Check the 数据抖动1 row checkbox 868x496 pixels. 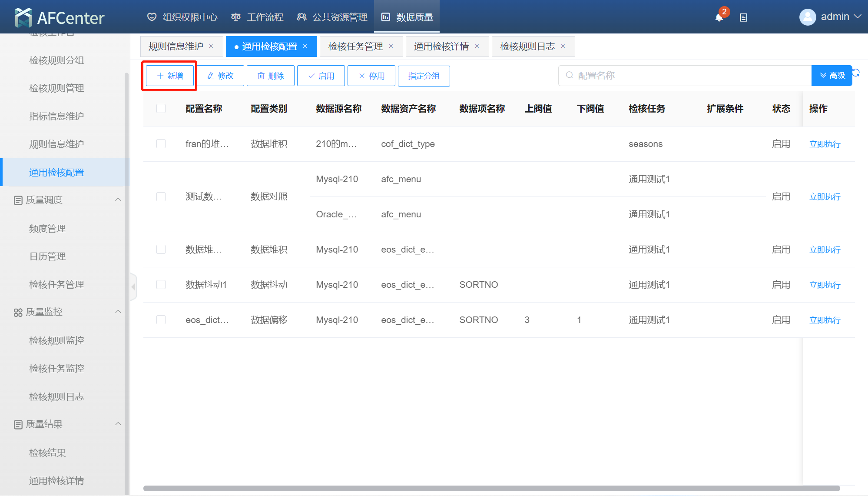coord(161,285)
